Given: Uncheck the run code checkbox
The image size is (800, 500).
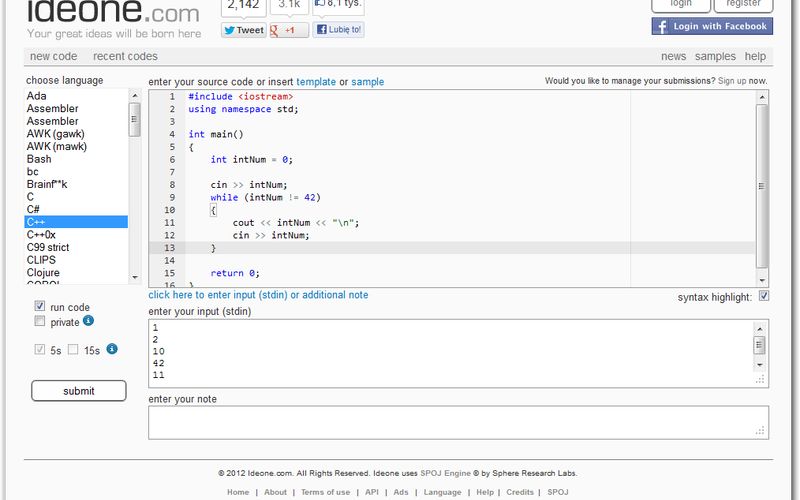Looking at the screenshot, I should (x=40, y=306).
